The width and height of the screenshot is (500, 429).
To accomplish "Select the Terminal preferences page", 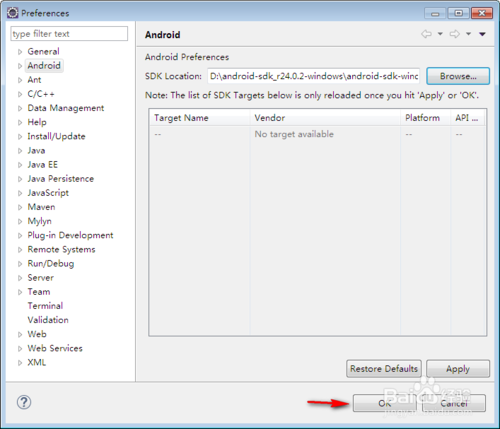I will (45, 306).
